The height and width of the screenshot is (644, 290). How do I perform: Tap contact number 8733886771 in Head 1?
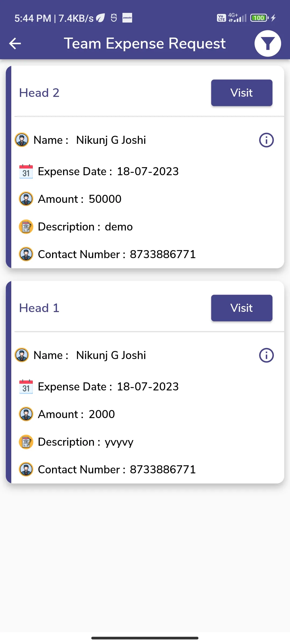[x=163, y=470]
